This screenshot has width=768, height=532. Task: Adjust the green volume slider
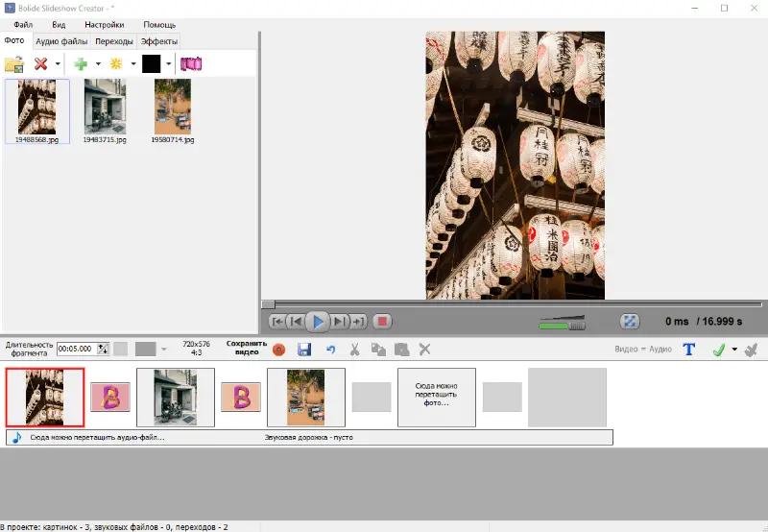[x=562, y=324]
